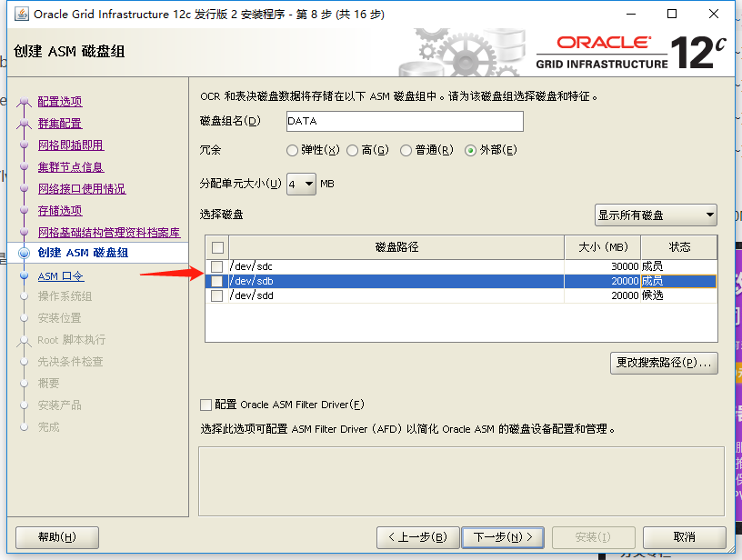Close the installer window
This screenshot has height=560, width=742.
(x=714, y=15)
